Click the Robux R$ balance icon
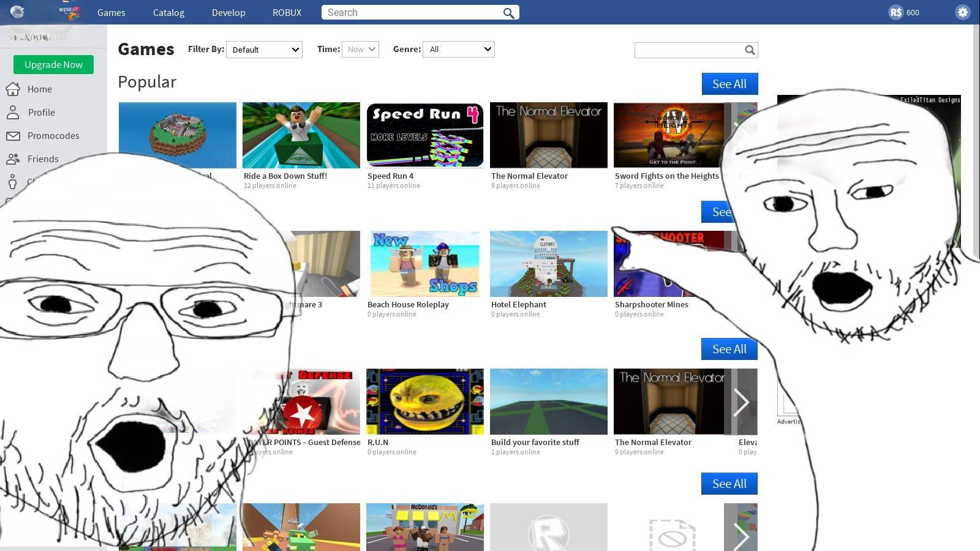The width and height of the screenshot is (980, 551). pyautogui.click(x=896, y=12)
